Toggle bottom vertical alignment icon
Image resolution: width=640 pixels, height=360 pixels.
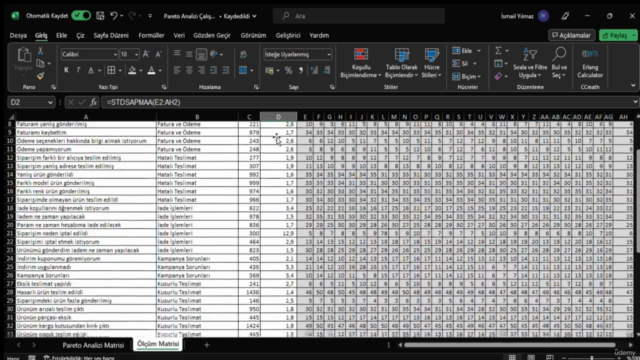[x=201, y=54]
